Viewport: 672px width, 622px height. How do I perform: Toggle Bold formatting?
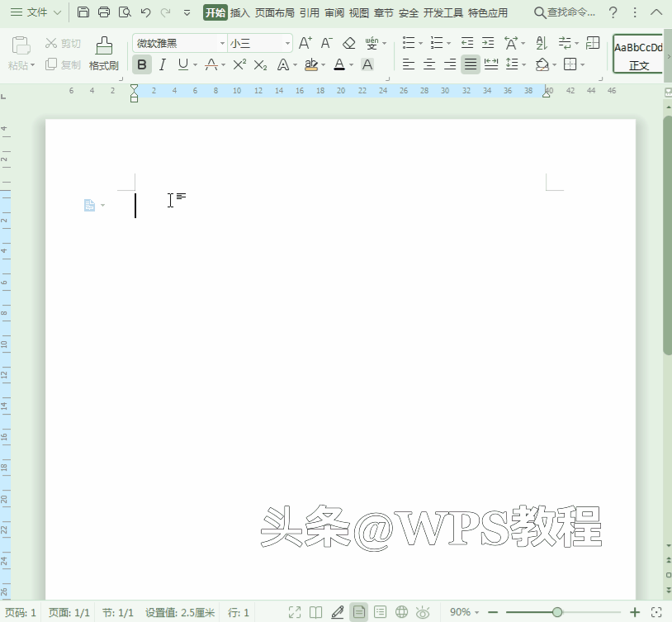coord(142,64)
